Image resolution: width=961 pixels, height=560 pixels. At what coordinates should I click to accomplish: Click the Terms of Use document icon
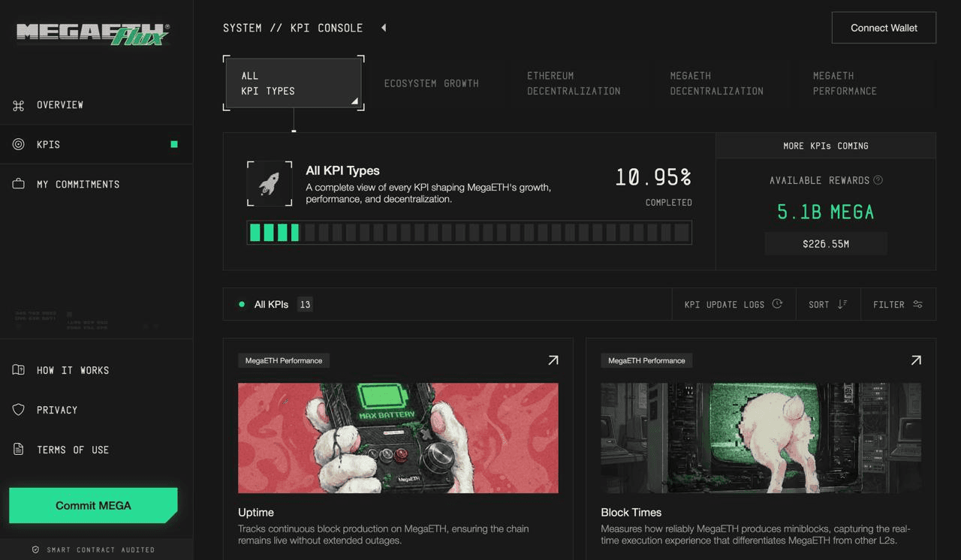tap(19, 450)
